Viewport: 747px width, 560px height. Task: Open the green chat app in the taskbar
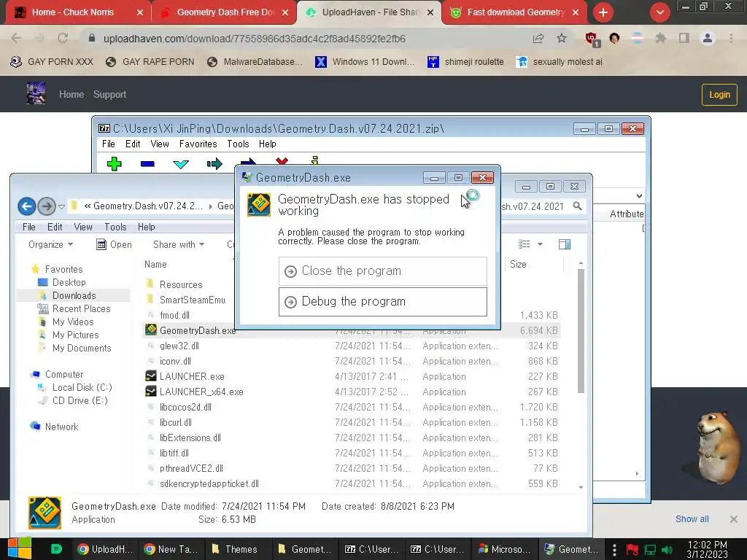tap(56, 549)
